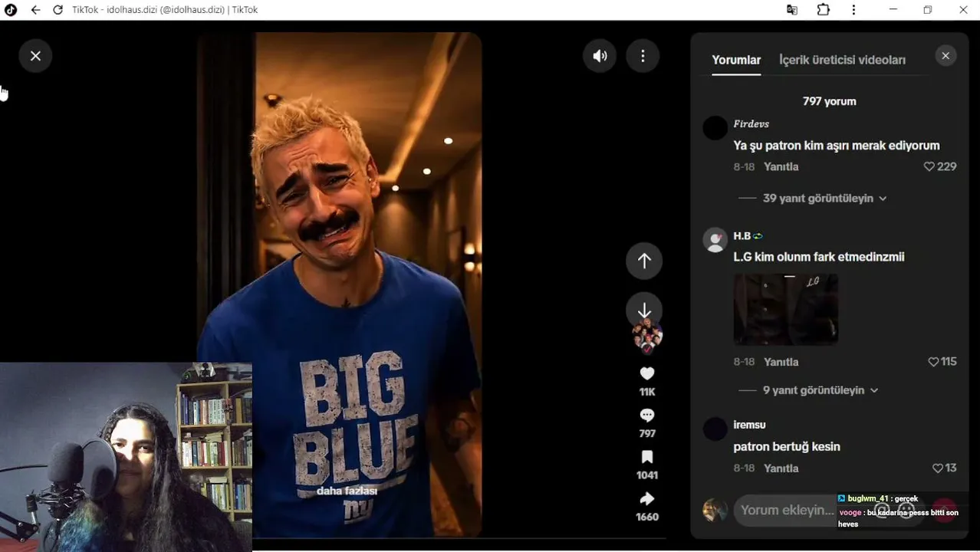Open the Firdevs username link
This screenshot has width=980, height=552.
[751, 123]
